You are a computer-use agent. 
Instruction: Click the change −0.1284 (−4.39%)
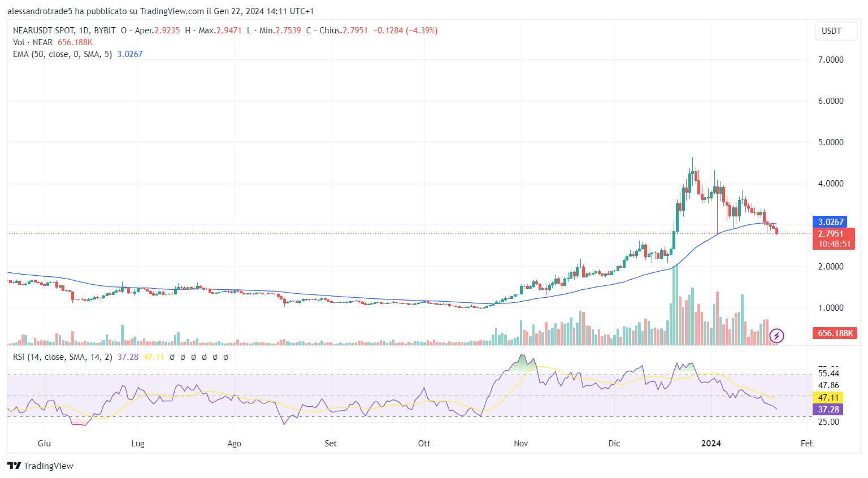(x=405, y=31)
